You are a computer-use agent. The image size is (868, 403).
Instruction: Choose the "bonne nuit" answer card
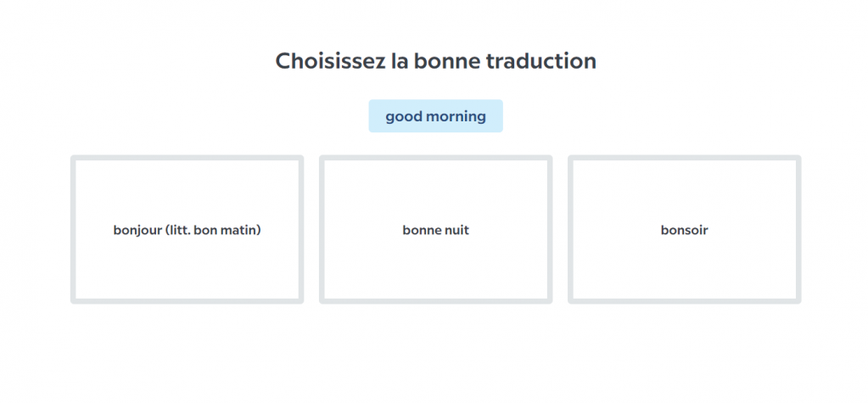pos(435,229)
